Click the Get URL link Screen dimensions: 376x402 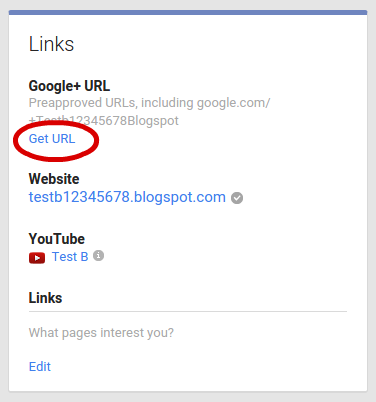tap(52, 139)
